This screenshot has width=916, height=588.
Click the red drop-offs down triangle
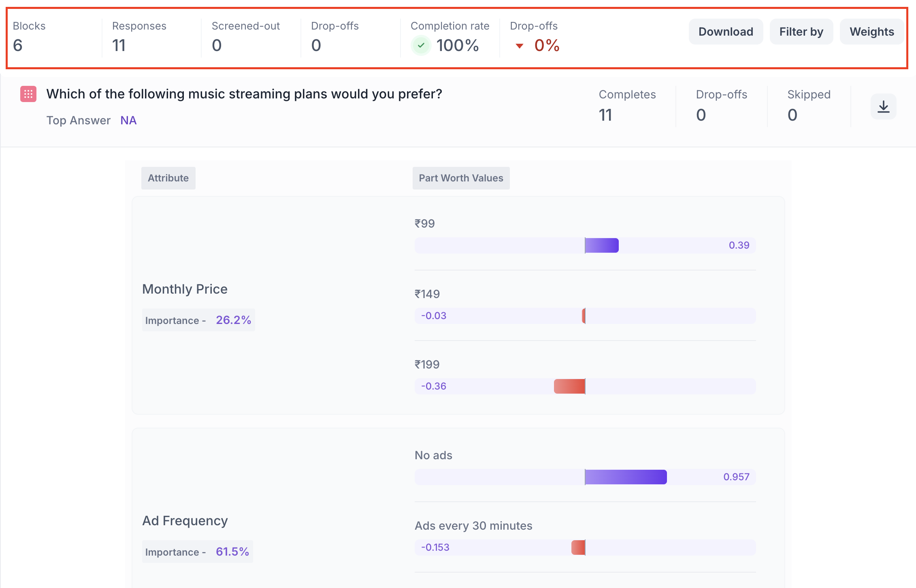pyautogui.click(x=519, y=46)
